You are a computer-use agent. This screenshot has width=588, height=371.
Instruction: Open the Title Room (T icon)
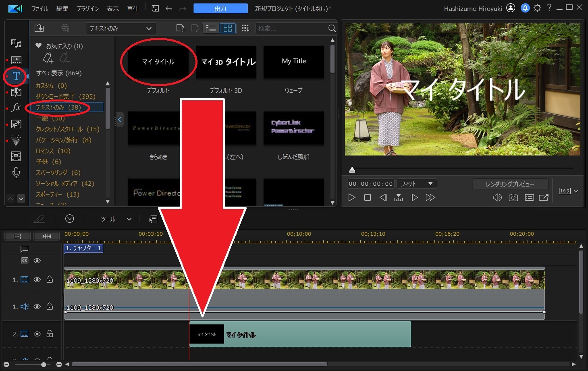coord(16,76)
